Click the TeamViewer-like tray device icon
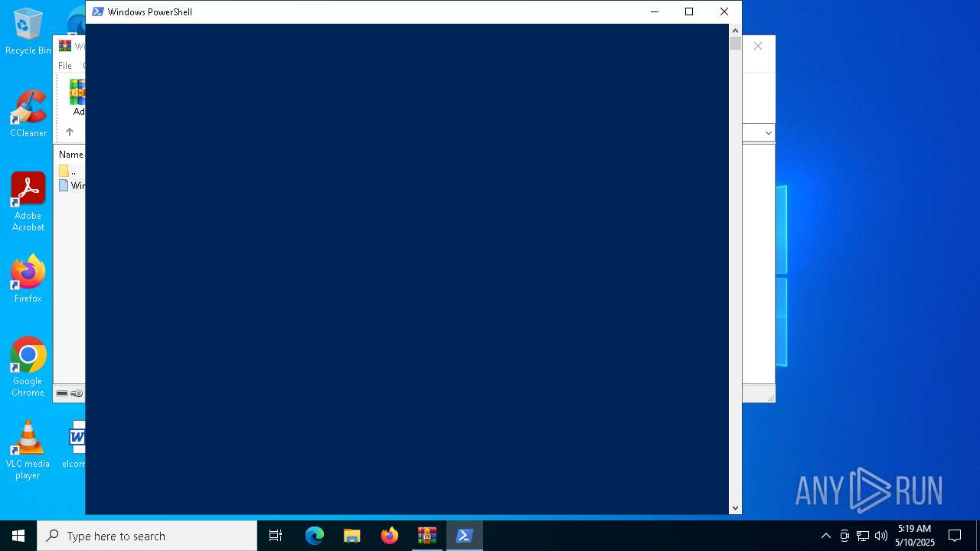 pos(844,536)
